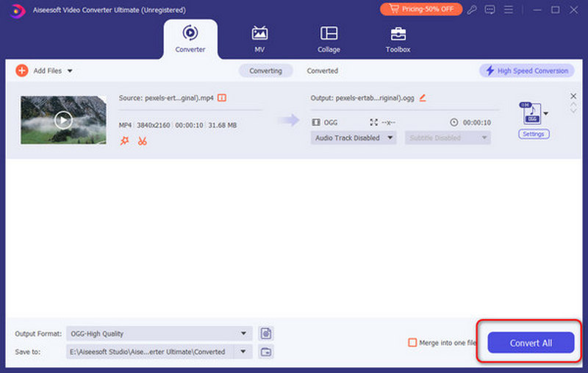588x373 pixels.
Task: Open the Output Format OGG-High Quality dropdown
Action: [x=159, y=333]
